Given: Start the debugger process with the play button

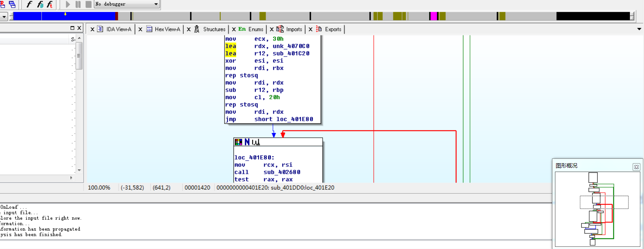Looking at the screenshot, I should tap(68, 4).
